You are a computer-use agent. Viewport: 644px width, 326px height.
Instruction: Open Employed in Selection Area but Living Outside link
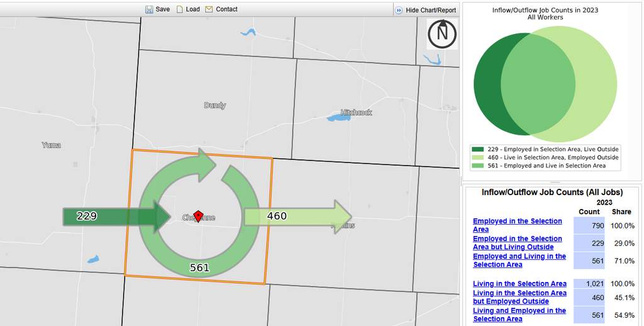click(517, 243)
